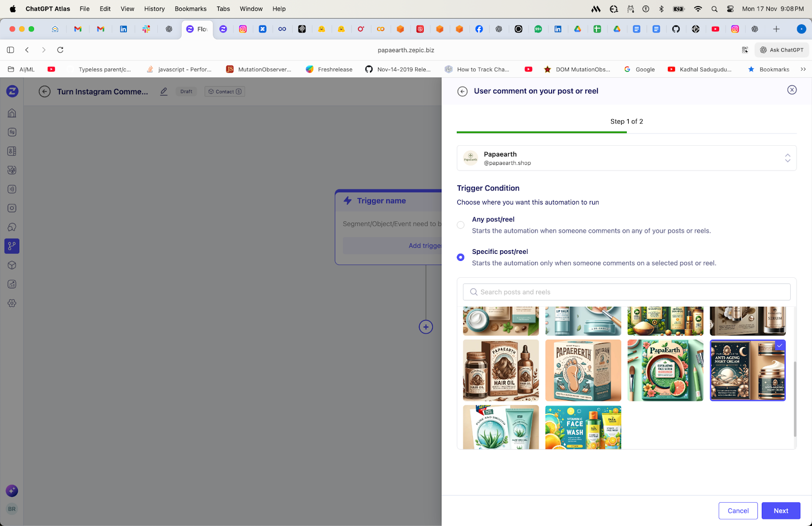The image size is (812, 526).
Task: Open the 'javascript - Perfor...' bookmark
Action: [x=179, y=70]
